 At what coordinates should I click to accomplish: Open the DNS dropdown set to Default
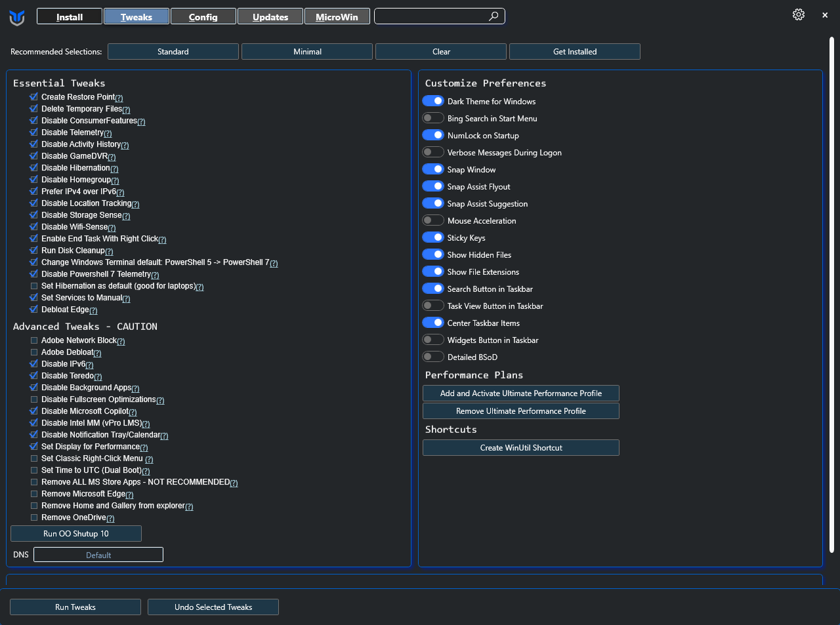coord(98,555)
